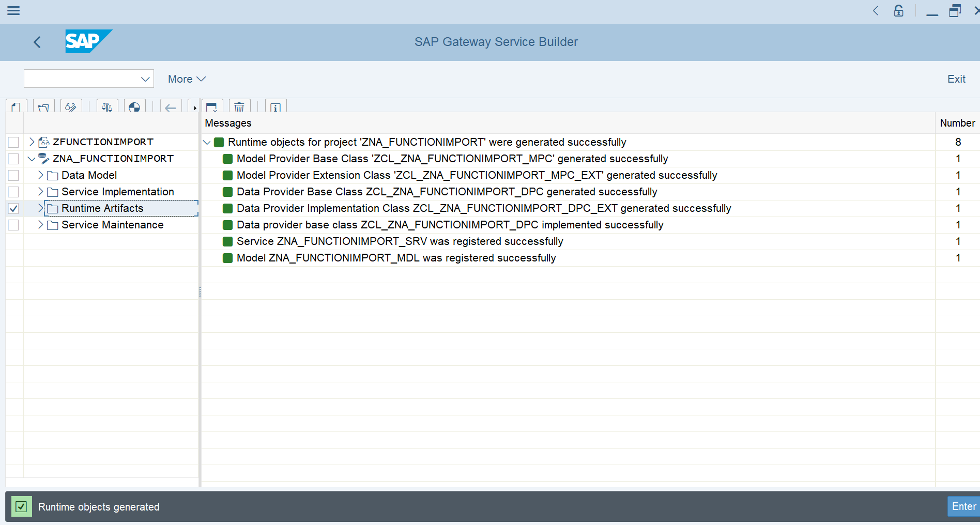Viewport: 980px width, 525px height.
Task: Collapse the ZNA_FUNCTIONIMPORT project node
Action: (x=32, y=158)
